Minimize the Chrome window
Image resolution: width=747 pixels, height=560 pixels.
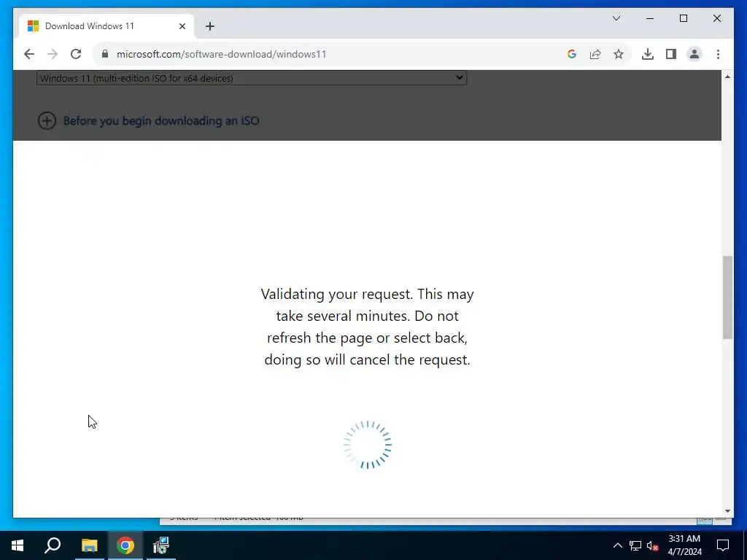click(650, 18)
